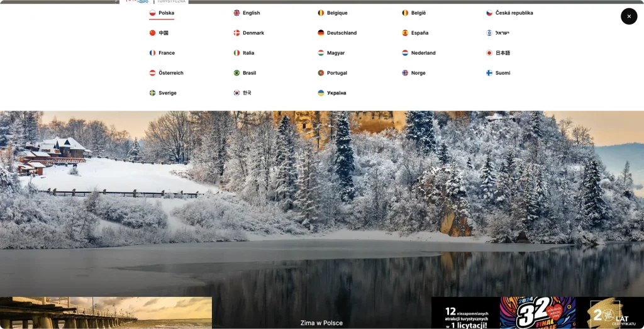Select Deutschland language option
Image resolution: width=644 pixels, height=329 pixels.
[341, 33]
